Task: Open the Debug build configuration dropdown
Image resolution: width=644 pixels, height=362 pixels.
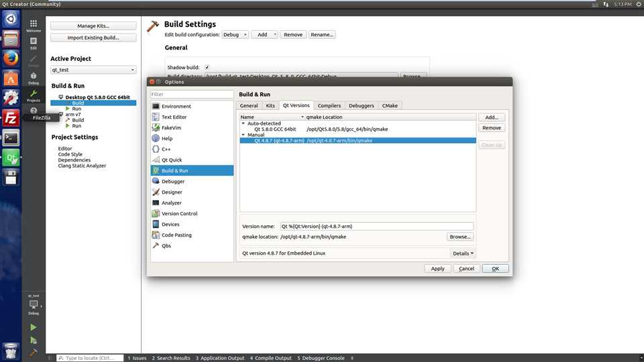Action: click(x=235, y=34)
